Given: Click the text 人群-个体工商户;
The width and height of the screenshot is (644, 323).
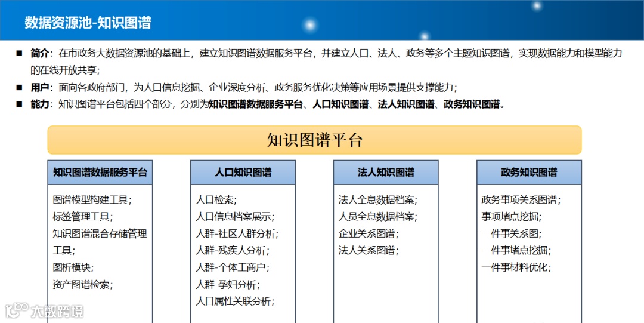Looking at the screenshot, I should click(x=233, y=267).
